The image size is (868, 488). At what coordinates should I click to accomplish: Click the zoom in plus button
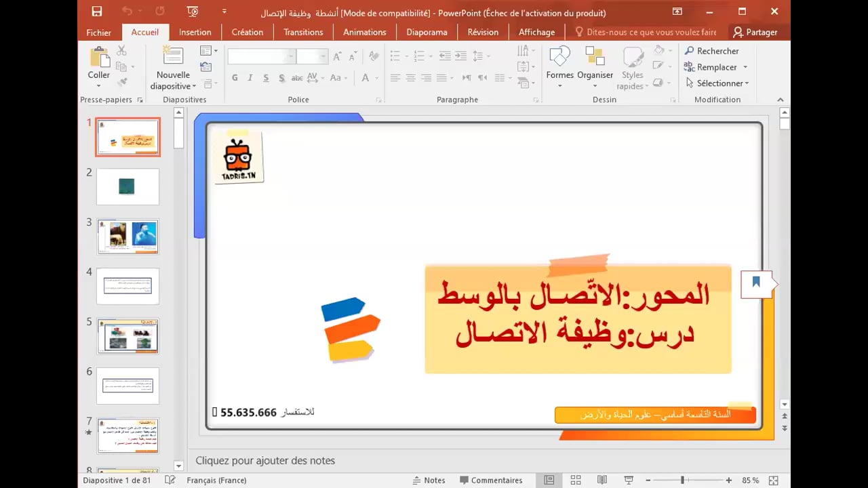(x=729, y=480)
